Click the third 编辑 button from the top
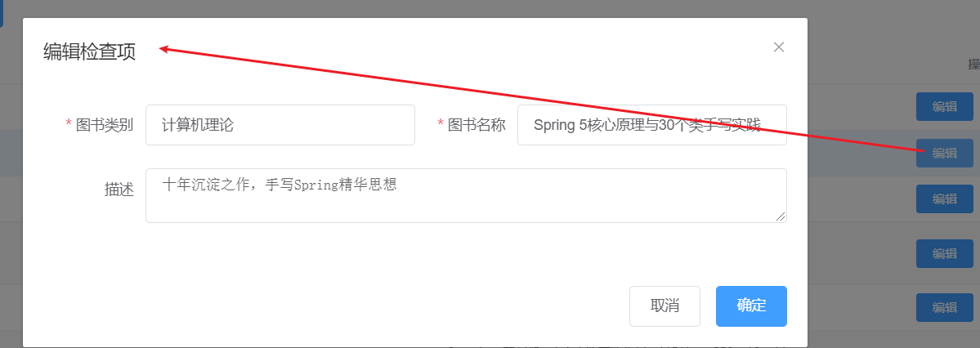The image size is (980, 348). click(x=944, y=199)
